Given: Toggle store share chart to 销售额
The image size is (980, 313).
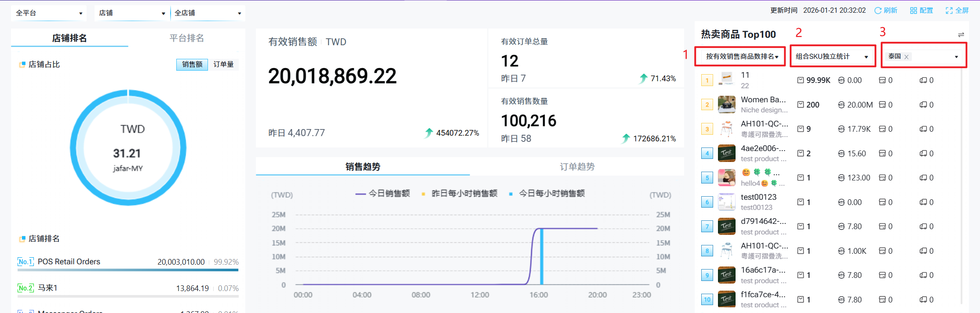Looking at the screenshot, I should coord(192,65).
